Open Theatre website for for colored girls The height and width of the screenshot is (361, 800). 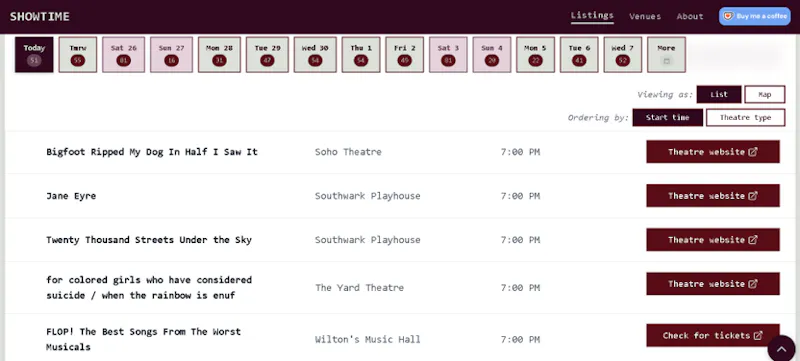coord(713,283)
